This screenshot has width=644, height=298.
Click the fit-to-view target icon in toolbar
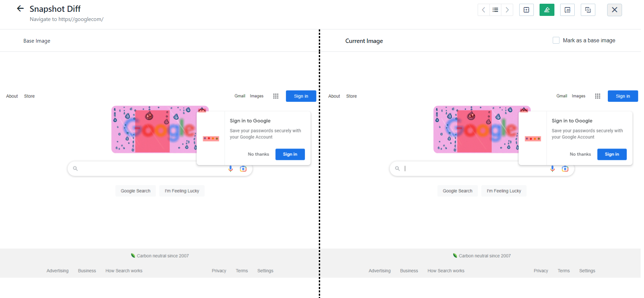click(526, 10)
